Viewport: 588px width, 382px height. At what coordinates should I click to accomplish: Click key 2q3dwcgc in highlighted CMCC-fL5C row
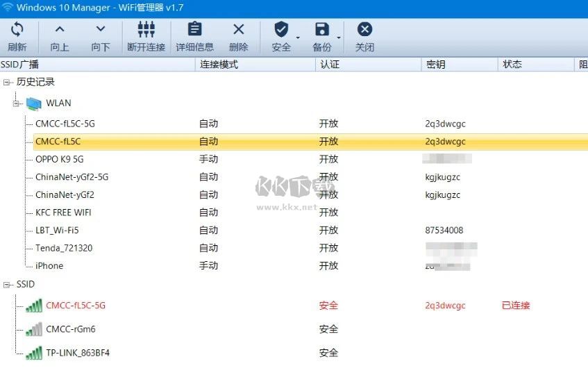445,142
